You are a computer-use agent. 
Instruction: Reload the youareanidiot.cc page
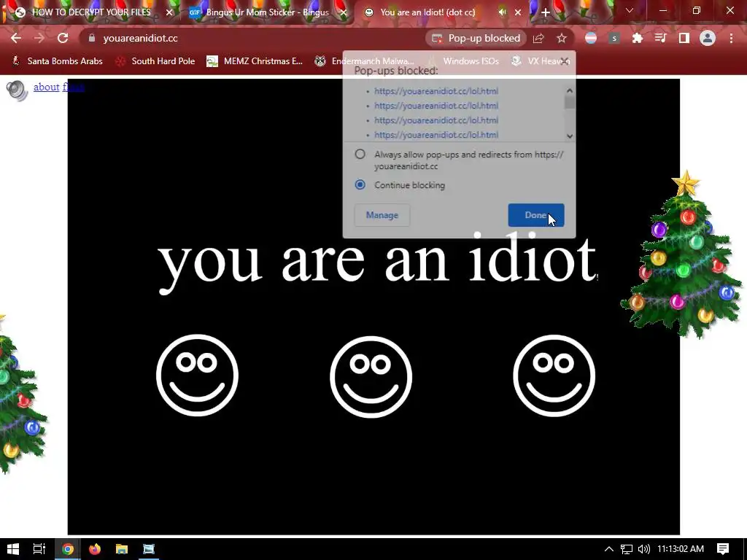(63, 38)
